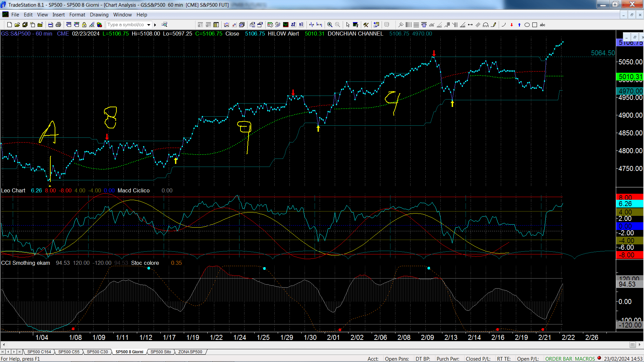This screenshot has width=644, height=362.
Task: Zoom in with the magnifier plus icon
Action: (x=330, y=25)
